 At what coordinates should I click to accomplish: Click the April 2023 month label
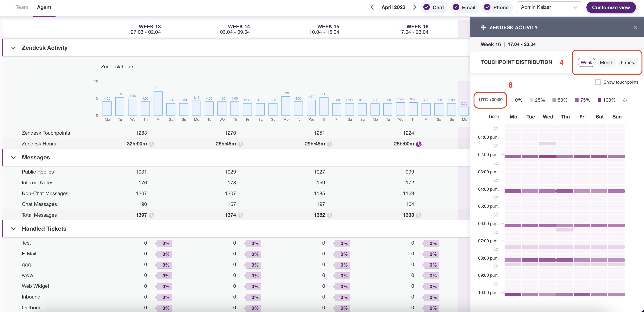click(x=393, y=7)
